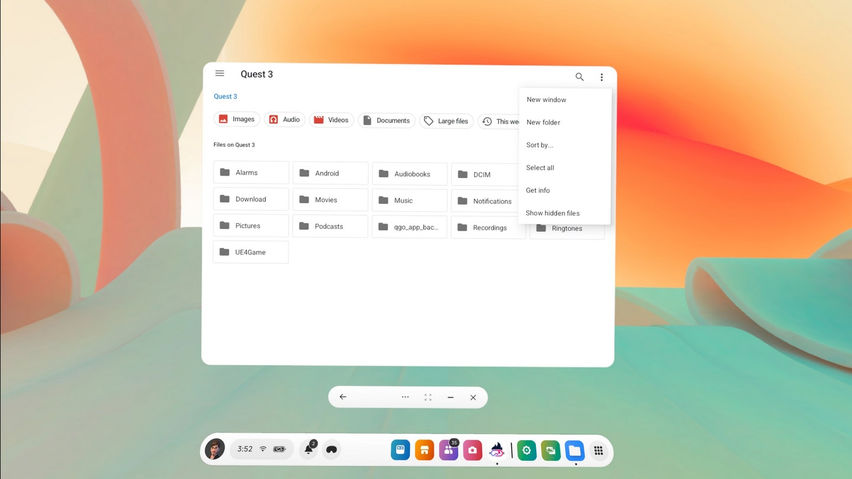
Task: Open notifications bell icon
Action: coord(309,449)
